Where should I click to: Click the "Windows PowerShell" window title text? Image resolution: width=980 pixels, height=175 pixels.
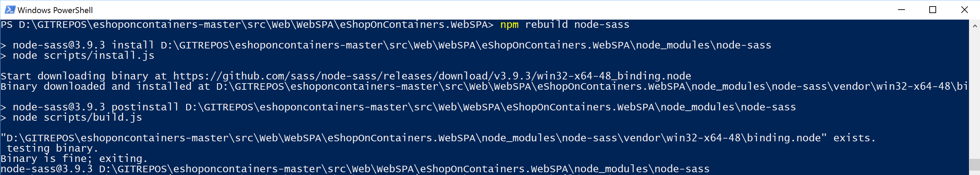[55, 10]
